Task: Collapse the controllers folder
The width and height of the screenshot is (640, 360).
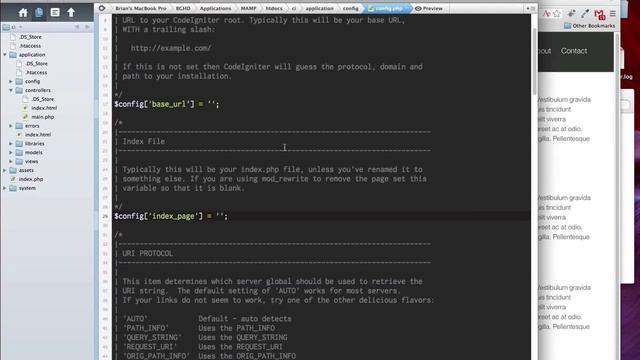Action: (x=11, y=90)
